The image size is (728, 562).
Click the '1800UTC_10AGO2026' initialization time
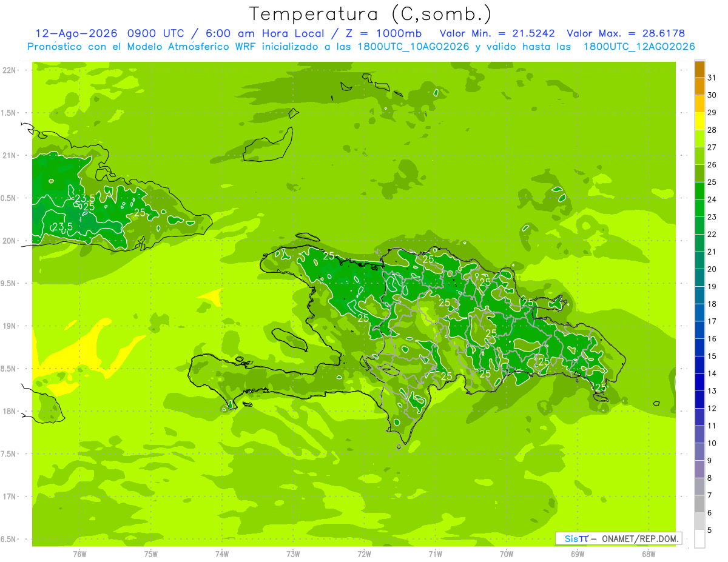point(413,47)
